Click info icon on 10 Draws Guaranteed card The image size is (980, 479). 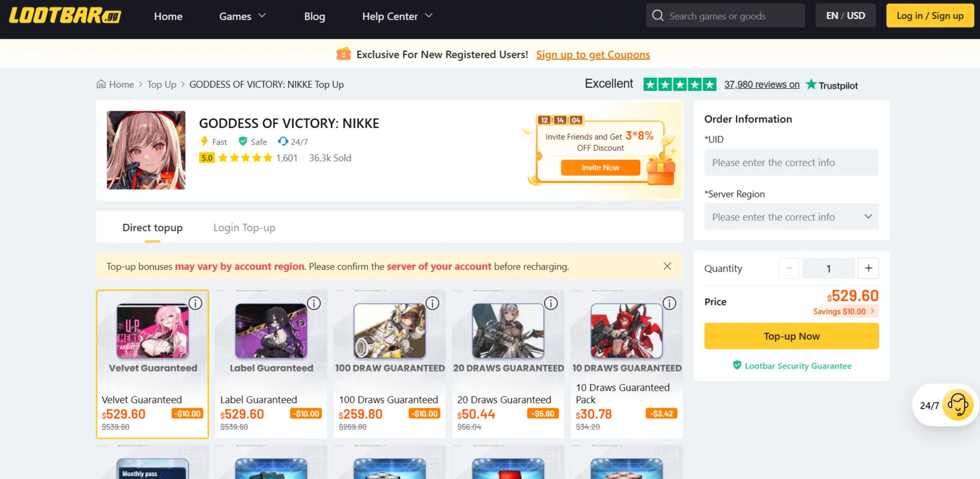point(669,303)
